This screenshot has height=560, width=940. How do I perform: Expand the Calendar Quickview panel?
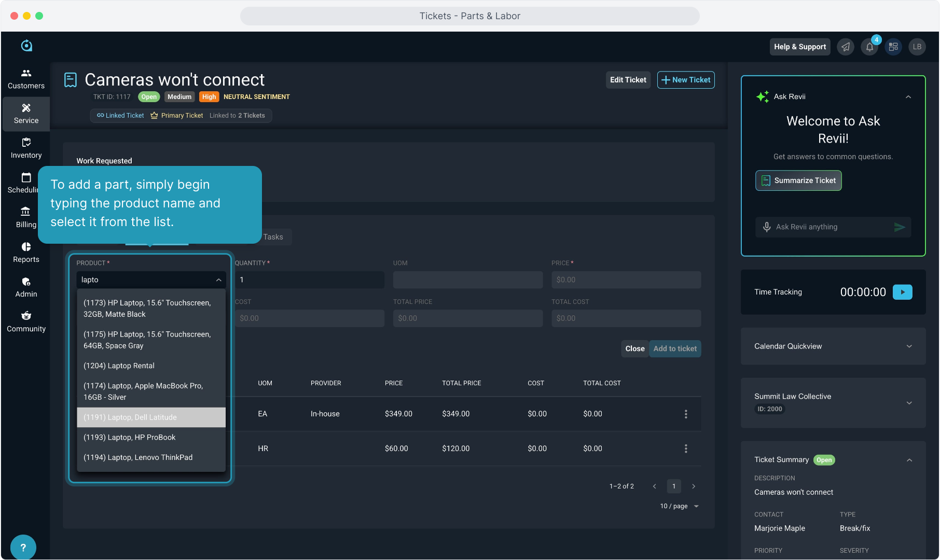pyautogui.click(x=909, y=346)
